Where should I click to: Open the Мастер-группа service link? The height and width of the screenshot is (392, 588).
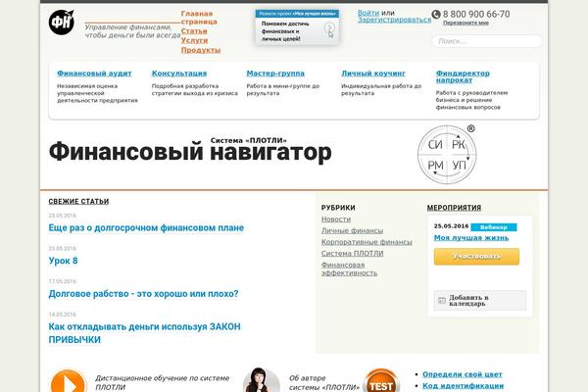tap(275, 73)
